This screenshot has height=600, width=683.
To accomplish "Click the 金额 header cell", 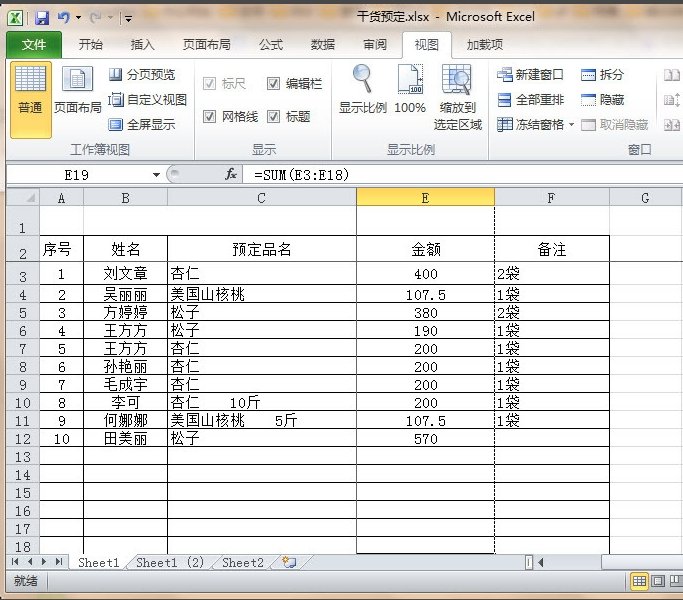I will point(426,249).
